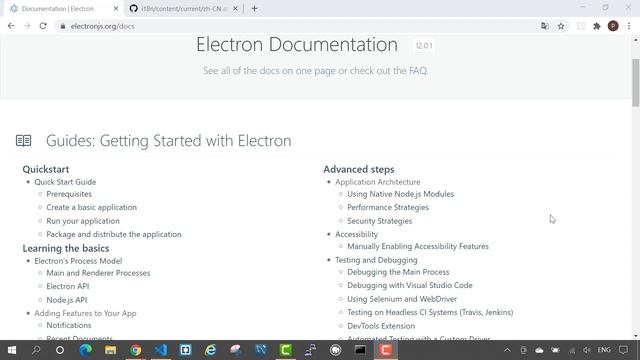Close the GitHub i18n tab
This screenshot has height=360, width=640.
pos(235,8)
